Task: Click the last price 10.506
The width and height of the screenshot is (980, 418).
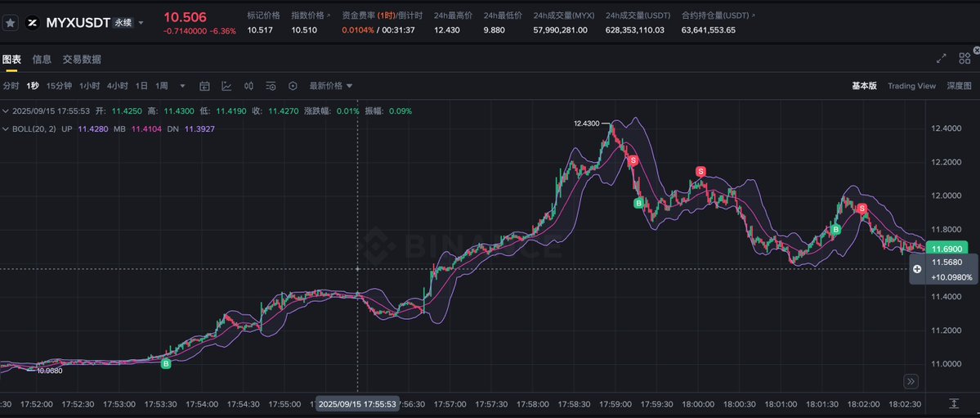Action: [185, 17]
